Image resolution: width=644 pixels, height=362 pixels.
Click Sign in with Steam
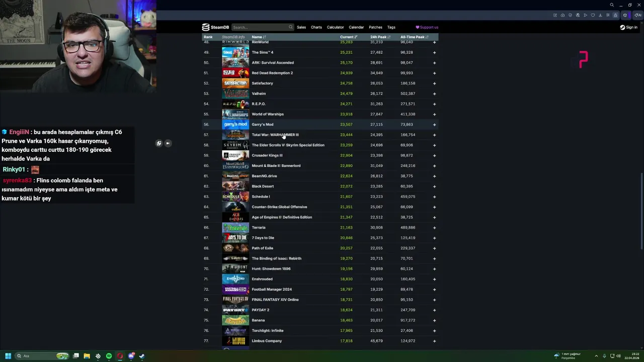(x=628, y=27)
